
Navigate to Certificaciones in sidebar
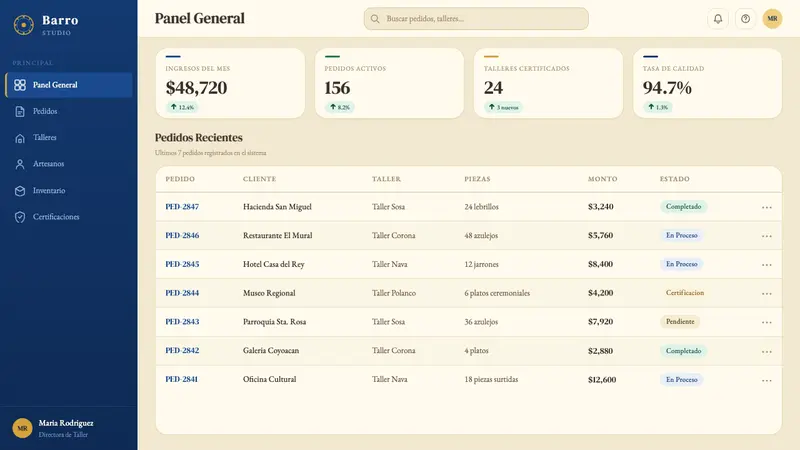tap(69, 217)
